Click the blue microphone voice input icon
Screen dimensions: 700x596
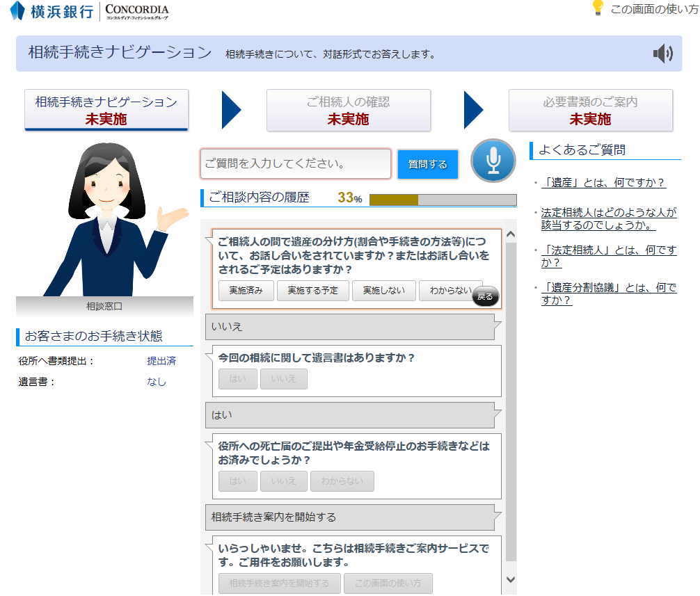click(x=493, y=161)
